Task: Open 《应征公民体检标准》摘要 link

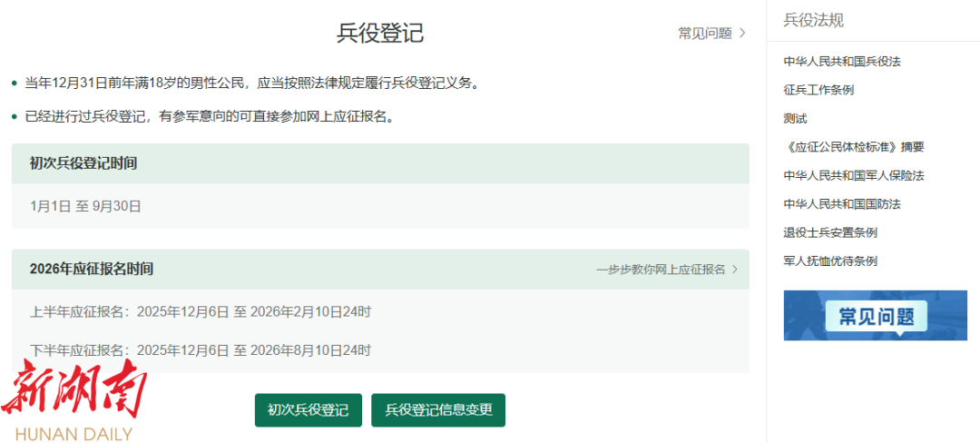Action: 853,147
